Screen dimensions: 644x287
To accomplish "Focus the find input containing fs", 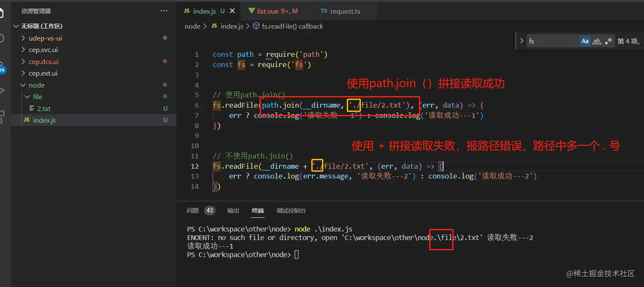I will pyautogui.click(x=553, y=41).
